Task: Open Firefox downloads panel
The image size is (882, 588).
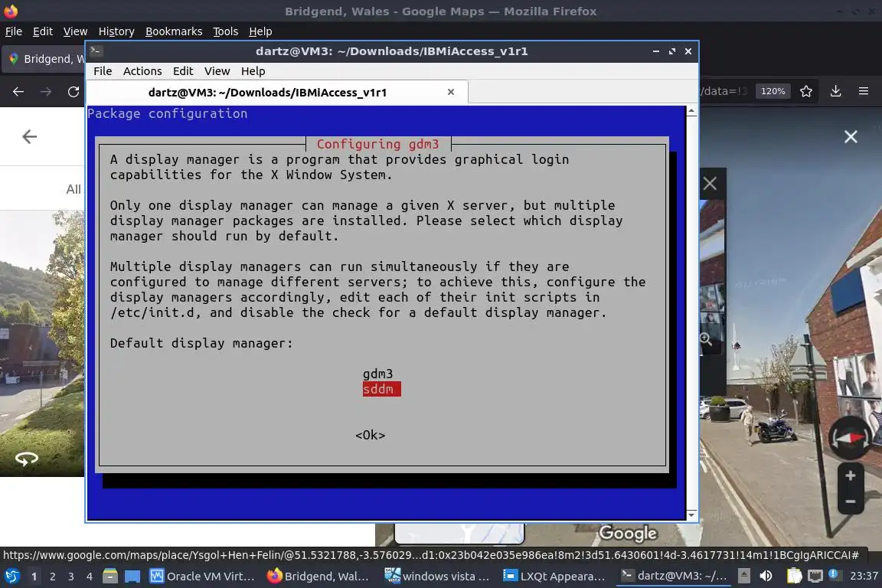Action: click(836, 91)
